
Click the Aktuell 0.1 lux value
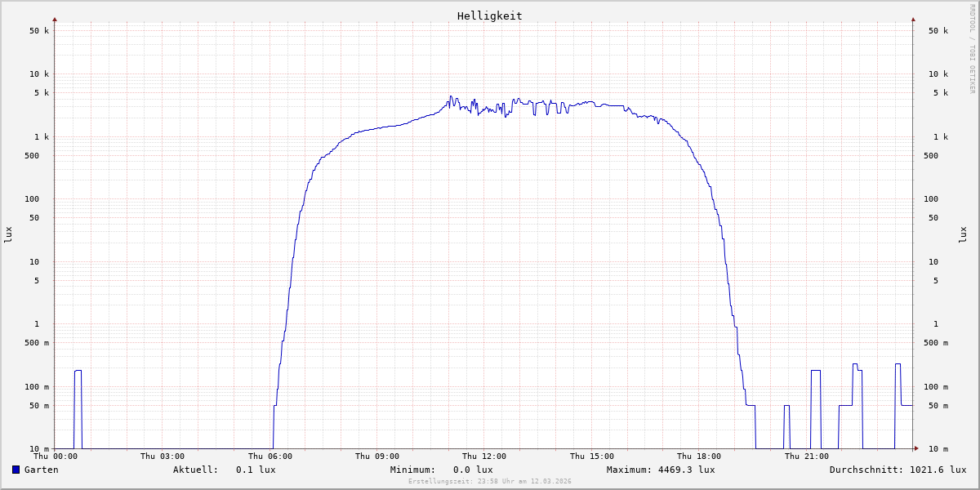[256, 470]
